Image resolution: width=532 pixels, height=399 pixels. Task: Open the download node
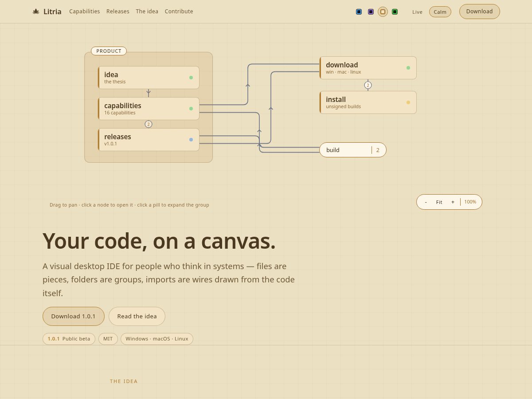click(x=368, y=68)
